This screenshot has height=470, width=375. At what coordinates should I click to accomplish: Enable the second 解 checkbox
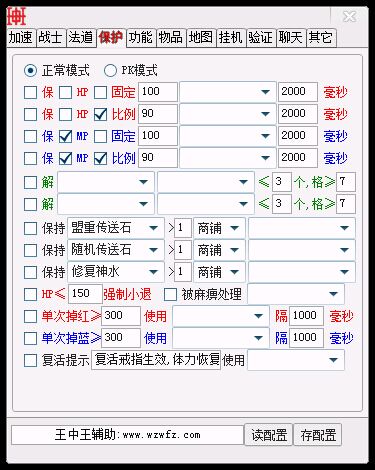point(30,204)
